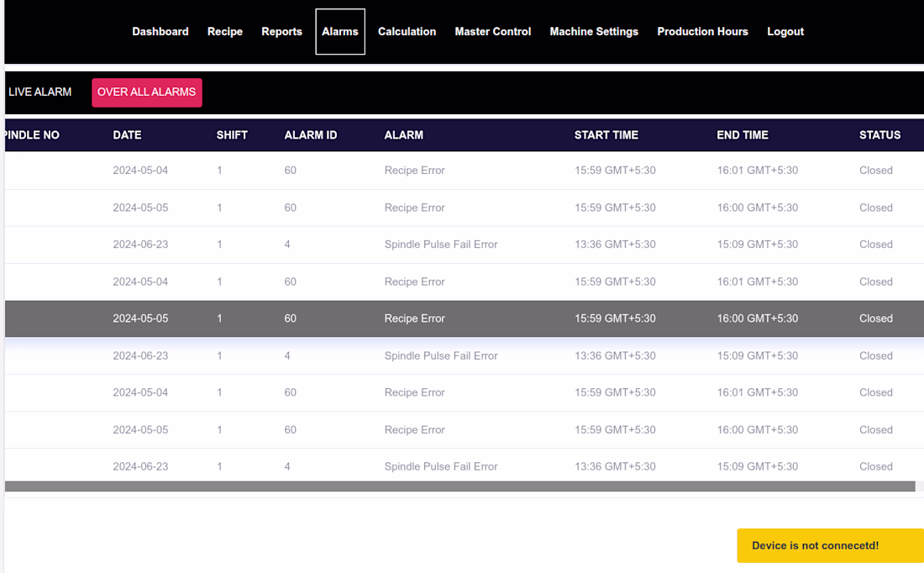This screenshot has height=573, width=924.
Task: Click '16:00 GMT+5:30' in highlighted row
Action: (757, 318)
